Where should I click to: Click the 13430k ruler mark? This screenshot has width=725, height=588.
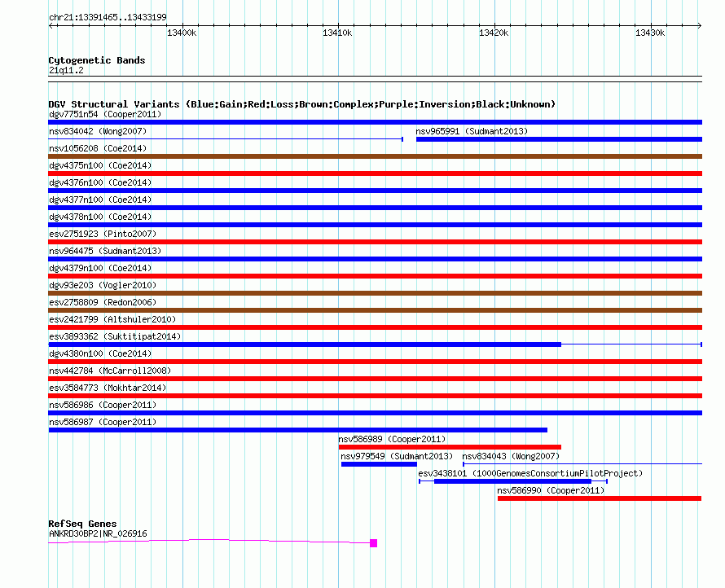pyautogui.click(x=650, y=33)
